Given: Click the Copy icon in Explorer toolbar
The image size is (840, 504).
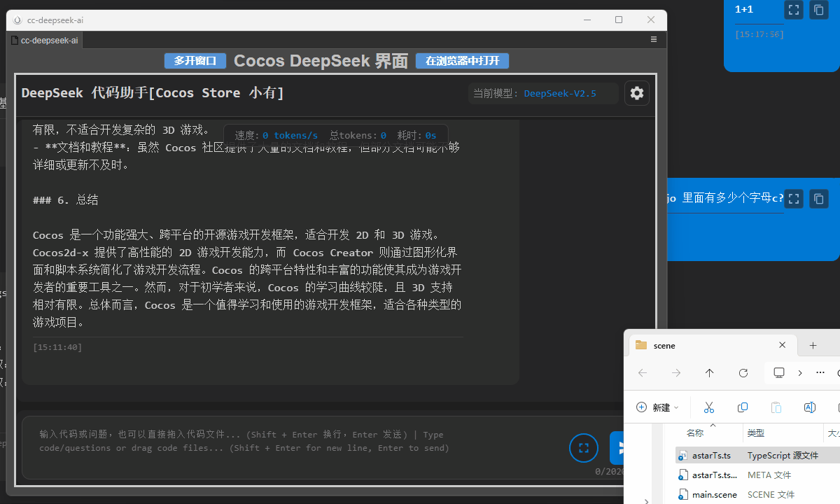Looking at the screenshot, I should pos(743,407).
